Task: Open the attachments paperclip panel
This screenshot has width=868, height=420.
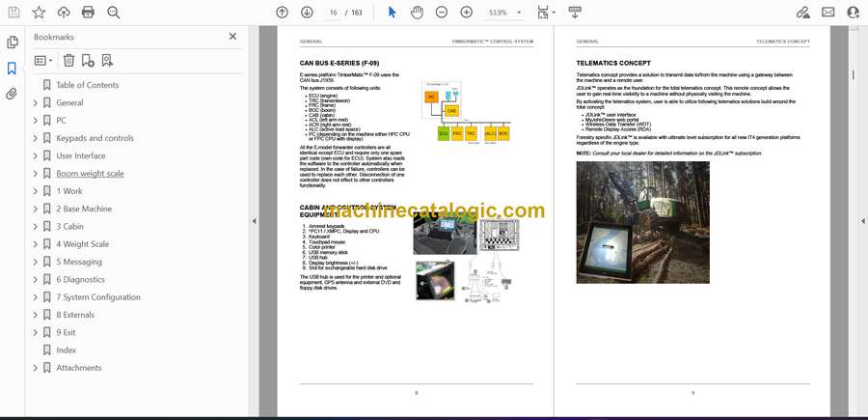Action: click(12, 94)
